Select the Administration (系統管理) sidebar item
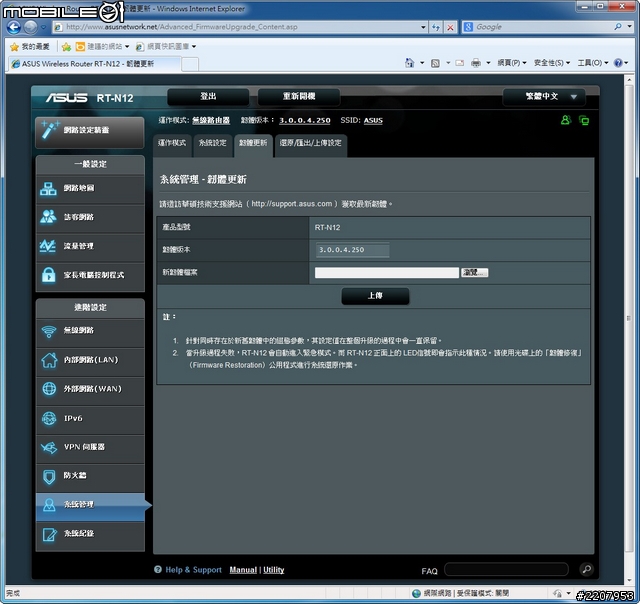This screenshot has height=604, width=640. [90, 505]
